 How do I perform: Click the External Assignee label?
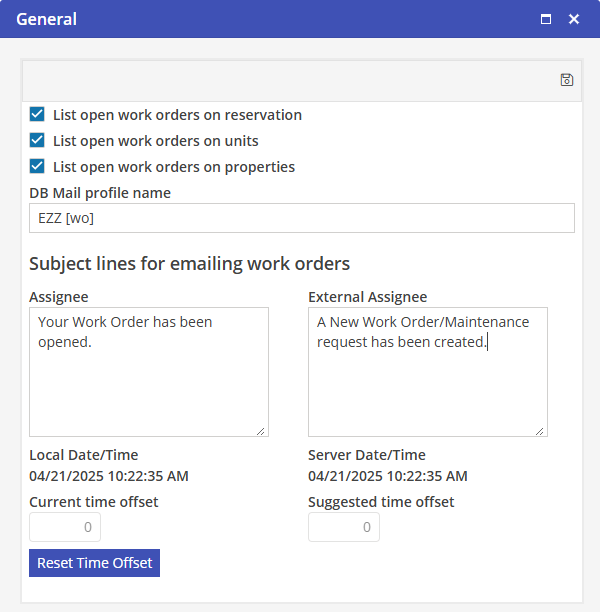(x=367, y=296)
